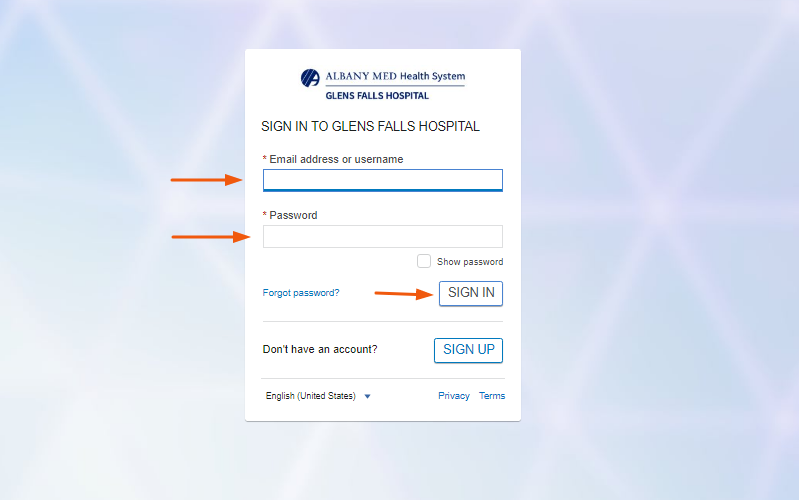Click the Sign in to Glens Falls Hospital heading
This screenshot has height=500, width=799.
coord(370,127)
